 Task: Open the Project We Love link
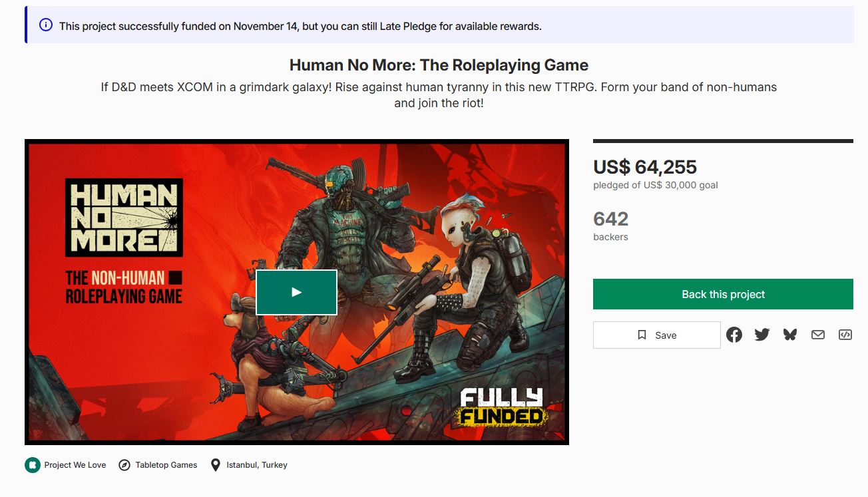point(75,465)
